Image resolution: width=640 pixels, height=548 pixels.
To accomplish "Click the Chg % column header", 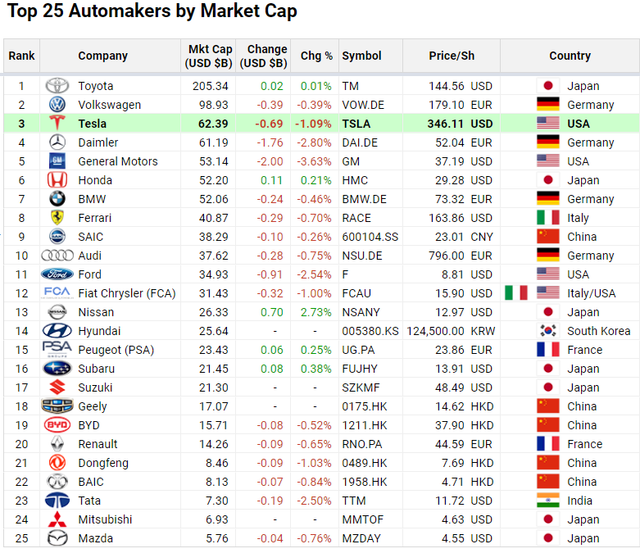I will (x=316, y=56).
